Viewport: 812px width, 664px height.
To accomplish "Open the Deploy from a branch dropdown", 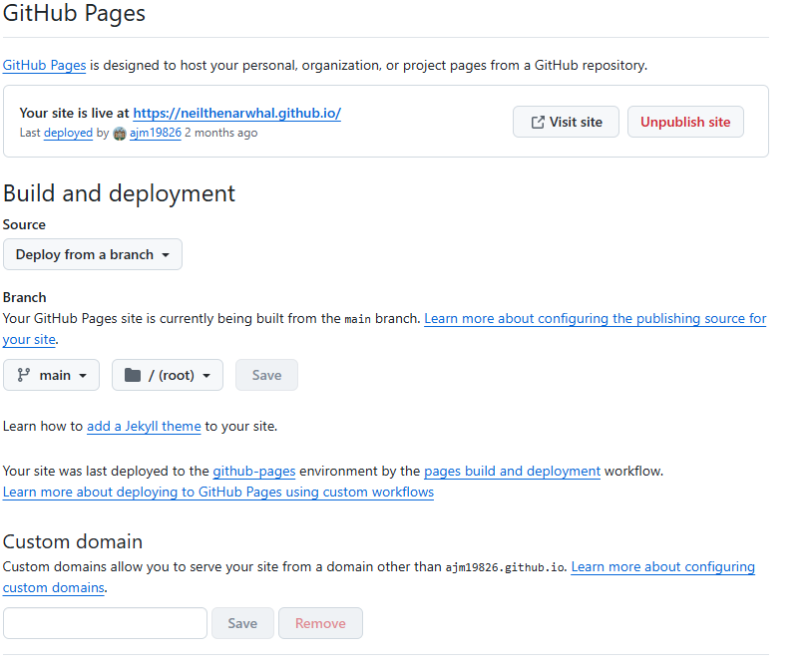I will [x=92, y=254].
